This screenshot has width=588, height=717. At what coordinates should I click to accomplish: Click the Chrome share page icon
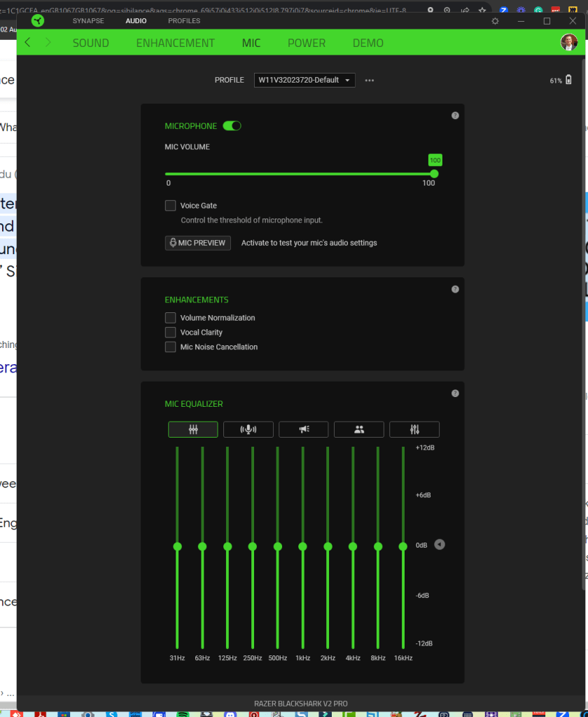pos(465,10)
